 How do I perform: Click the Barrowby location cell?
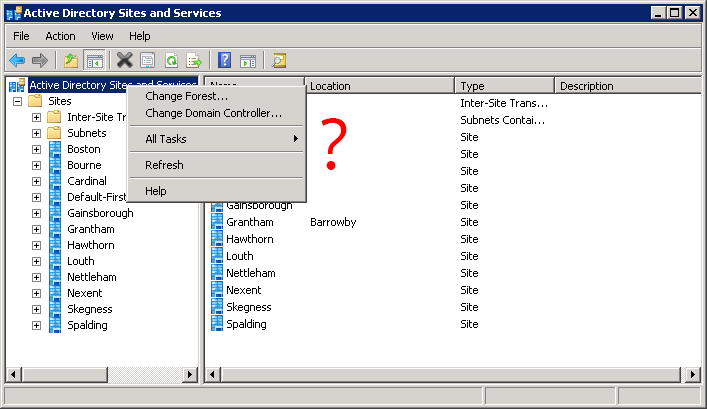(x=333, y=222)
